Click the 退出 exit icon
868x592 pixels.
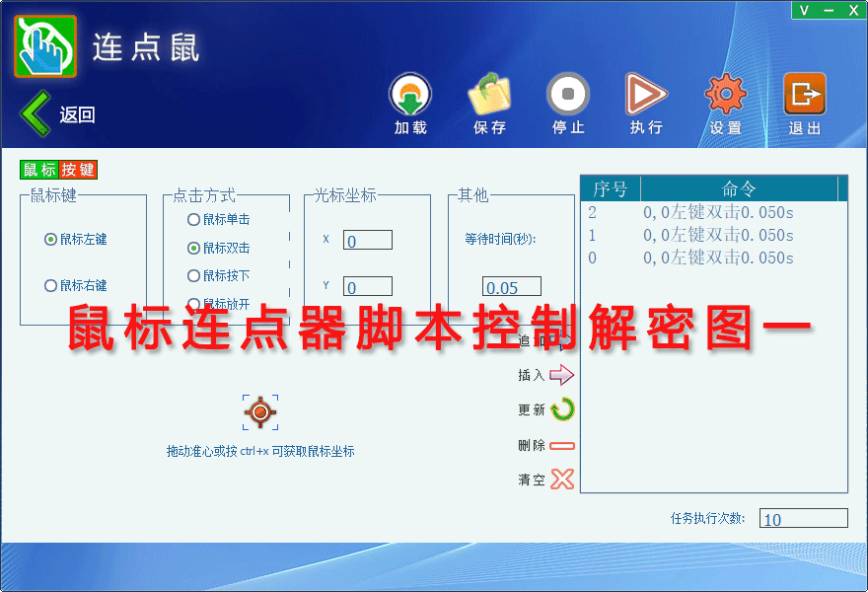point(805,95)
